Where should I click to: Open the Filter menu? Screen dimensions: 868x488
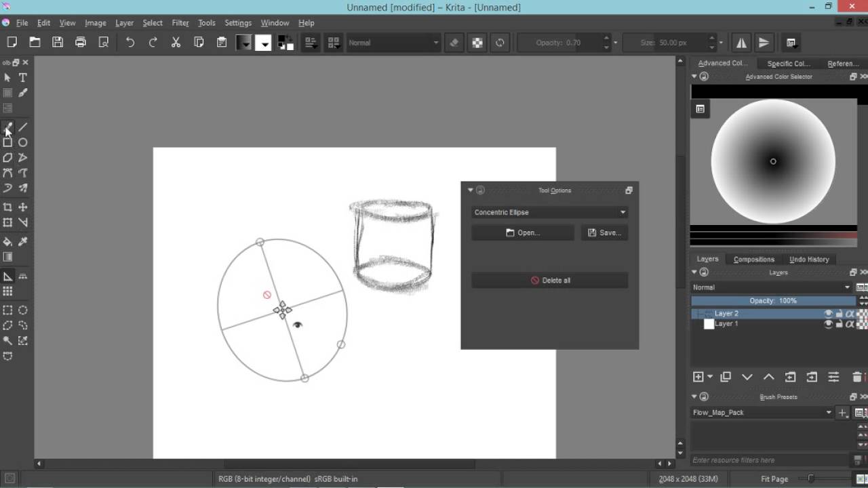180,22
